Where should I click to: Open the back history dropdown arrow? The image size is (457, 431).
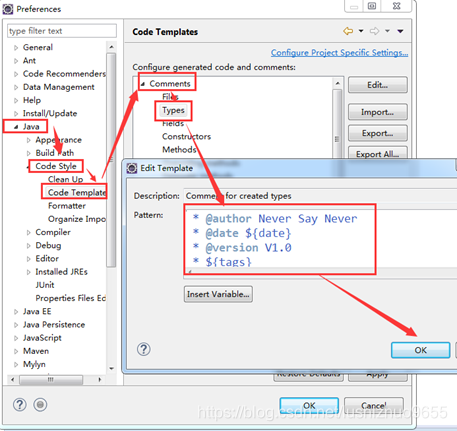[361, 31]
